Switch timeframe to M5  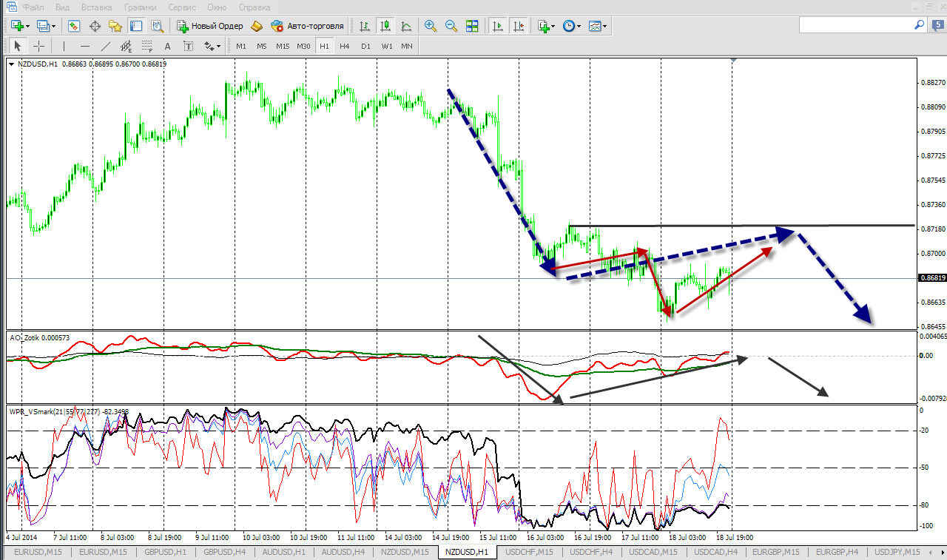coord(262,46)
